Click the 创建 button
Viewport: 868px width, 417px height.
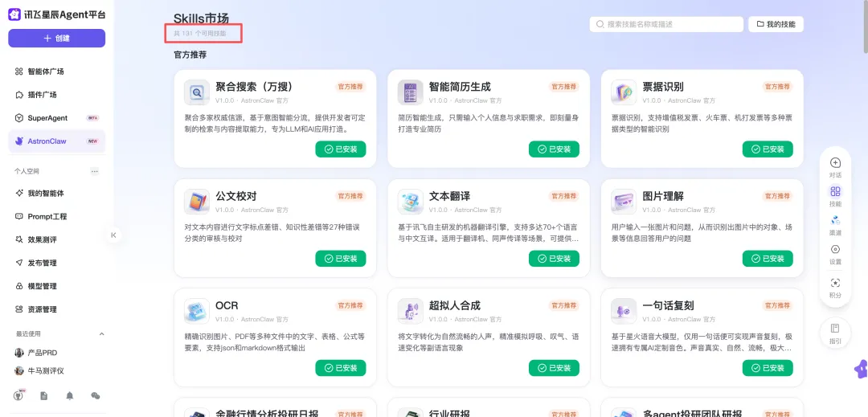coord(56,38)
